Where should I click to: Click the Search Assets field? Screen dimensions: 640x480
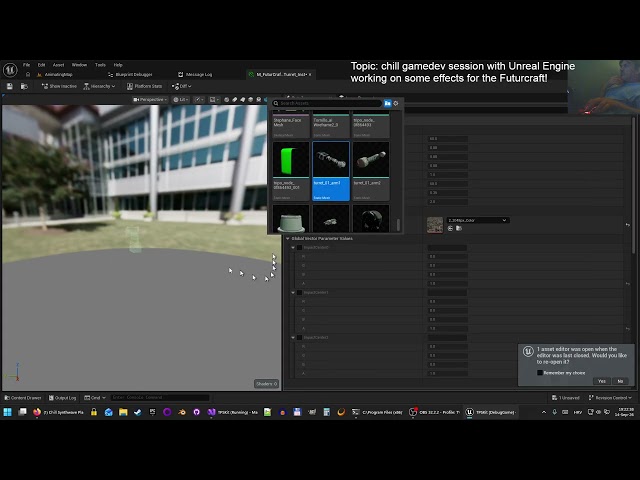tap(327, 103)
